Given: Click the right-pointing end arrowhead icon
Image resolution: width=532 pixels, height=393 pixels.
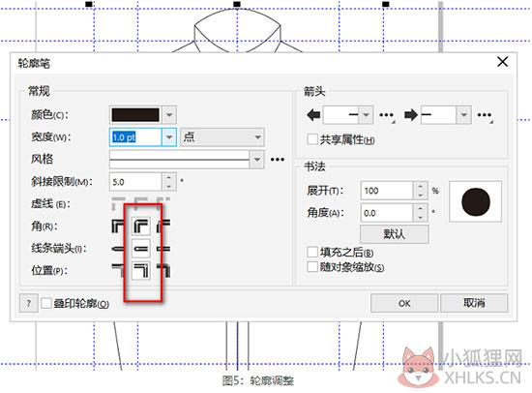Looking at the screenshot, I should tap(411, 115).
